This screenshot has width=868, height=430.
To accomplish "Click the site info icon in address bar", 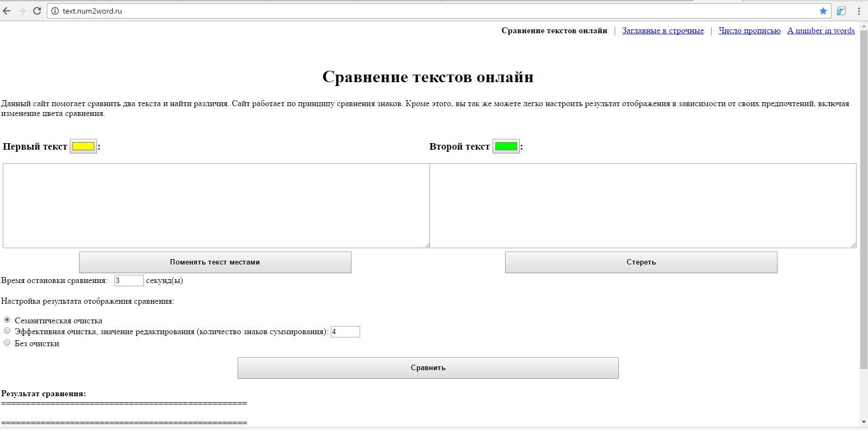I will pyautogui.click(x=55, y=11).
